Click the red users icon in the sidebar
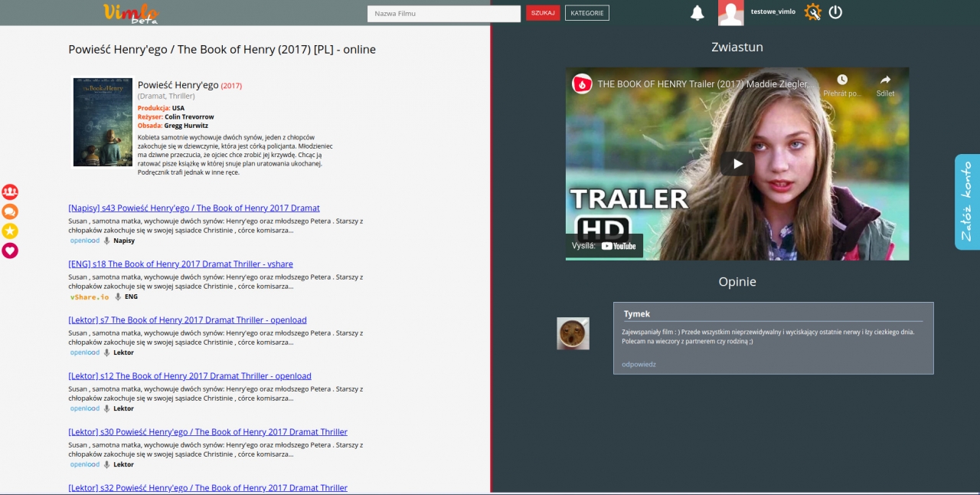Image resolution: width=980 pixels, height=495 pixels. tap(10, 192)
